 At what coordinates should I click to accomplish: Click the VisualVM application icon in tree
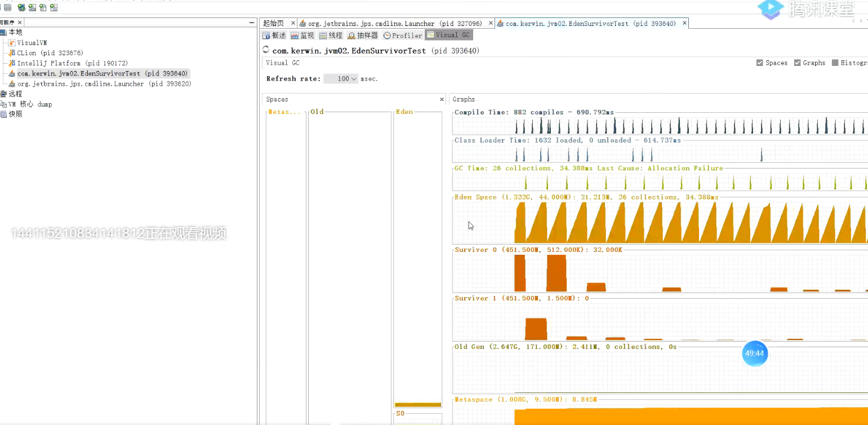12,43
